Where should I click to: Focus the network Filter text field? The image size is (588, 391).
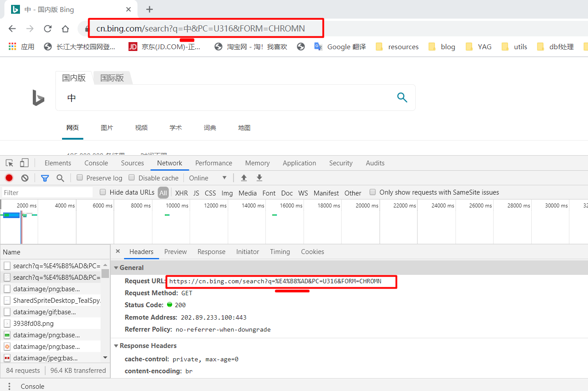(x=48, y=192)
